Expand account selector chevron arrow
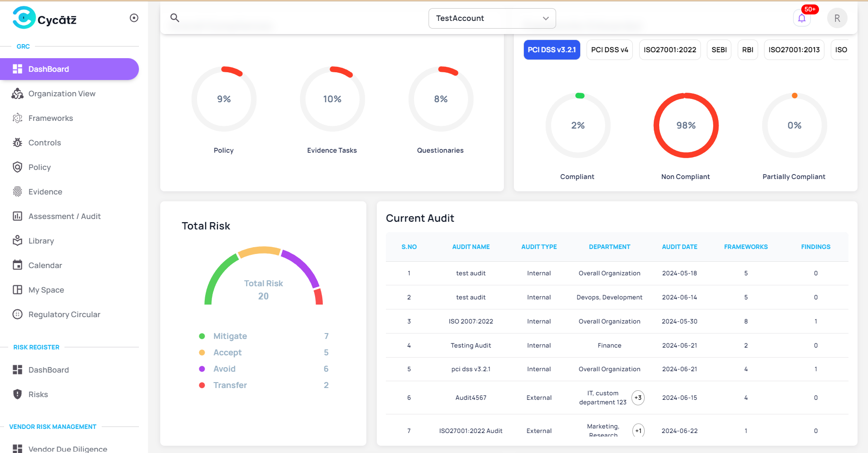This screenshot has width=868, height=453. (x=546, y=18)
